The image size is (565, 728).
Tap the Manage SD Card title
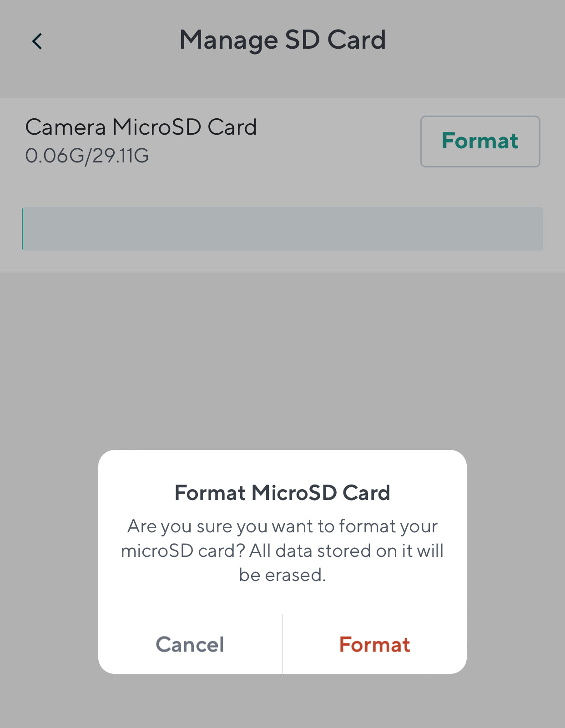tap(282, 40)
